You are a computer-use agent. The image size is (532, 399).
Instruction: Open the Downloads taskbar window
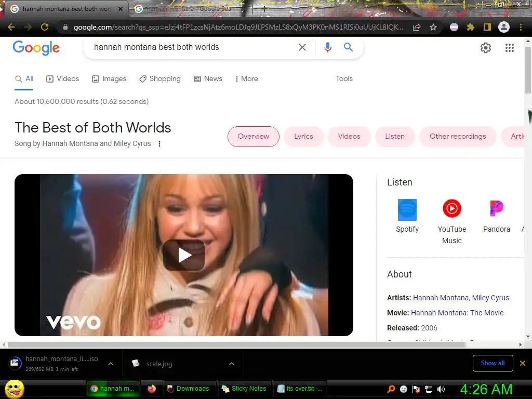coord(189,389)
